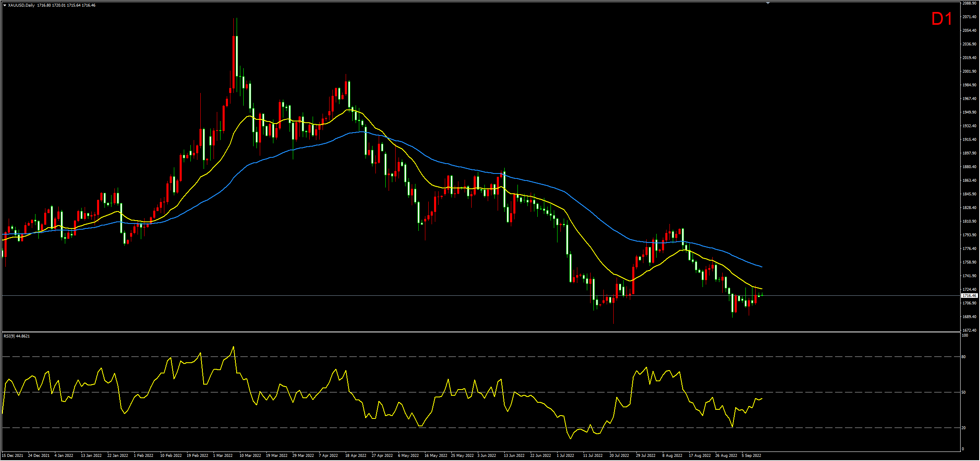Click the open price 1716.80 in header
The image size is (980, 461).
[43, 5]
